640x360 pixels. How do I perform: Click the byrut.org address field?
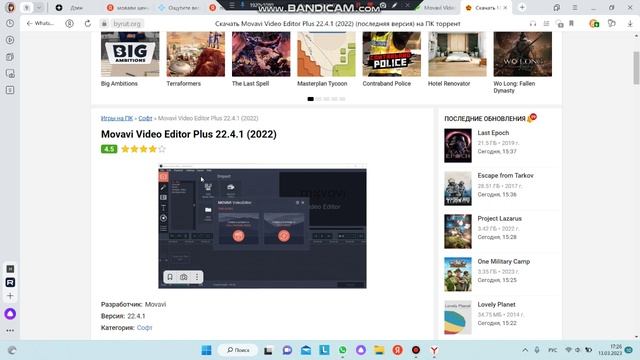(x=127, y=24)
